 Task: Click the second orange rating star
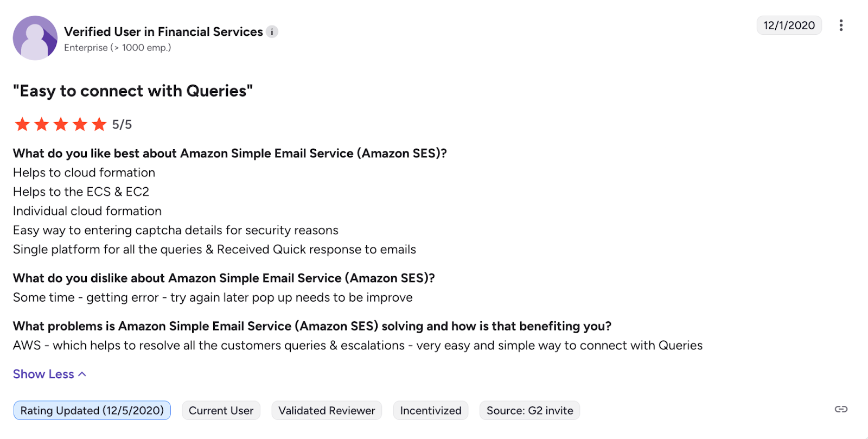pos(42,124)
